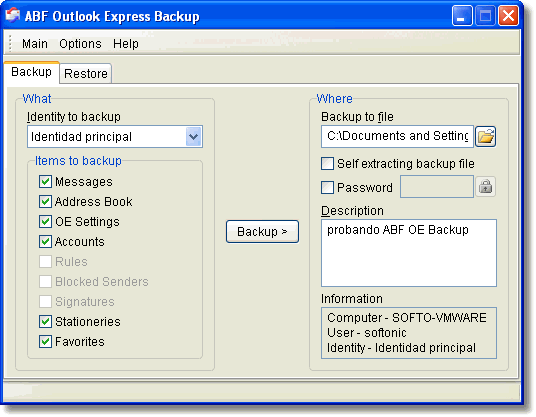This screenshot has width=536, height=417.
Task: Toggle the Stationeries checkbox
Action: coord(45,322)
